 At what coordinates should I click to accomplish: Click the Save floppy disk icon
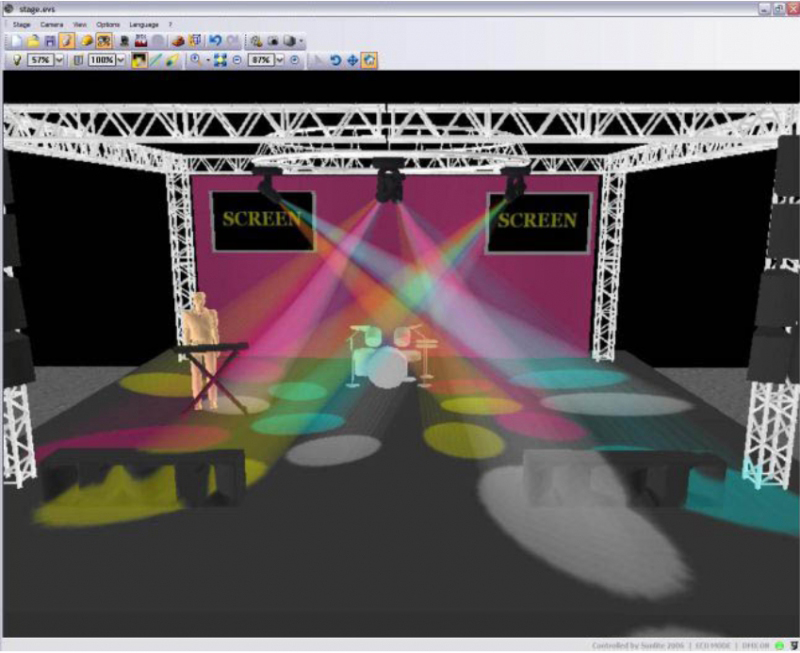coord(49,41)
